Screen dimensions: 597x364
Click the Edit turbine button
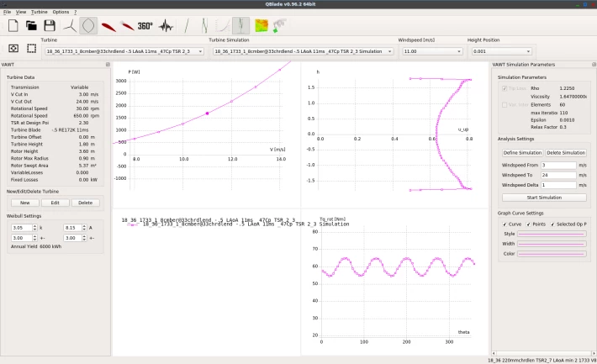click(x=55, y=203)
